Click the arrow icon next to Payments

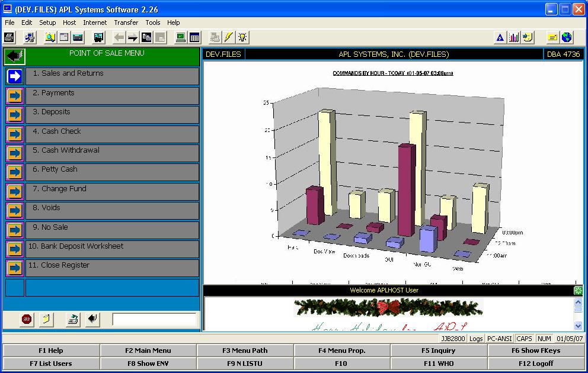pyautogui.click(x=15, y=96)
